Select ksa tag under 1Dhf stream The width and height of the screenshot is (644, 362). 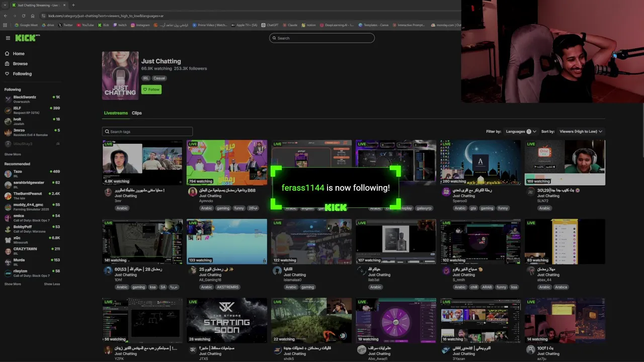click(152, 287)
